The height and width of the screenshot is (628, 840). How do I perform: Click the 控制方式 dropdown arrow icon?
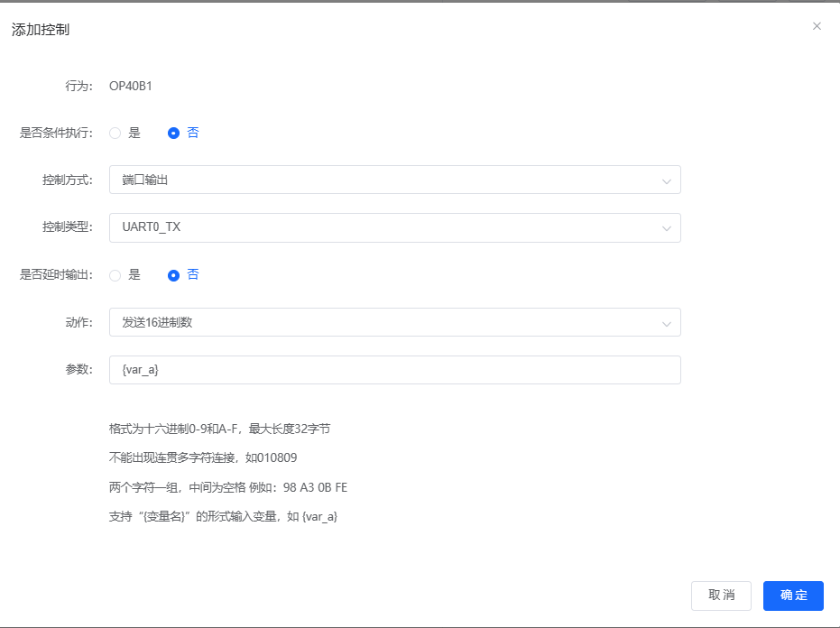tap(667, 180)
